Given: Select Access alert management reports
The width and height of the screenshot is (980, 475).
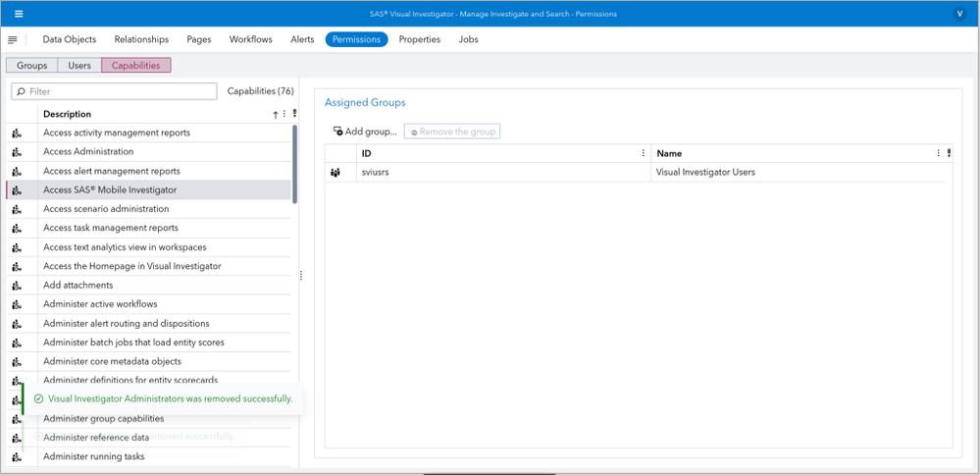Looking at the screenshot, I should [149, 171].
